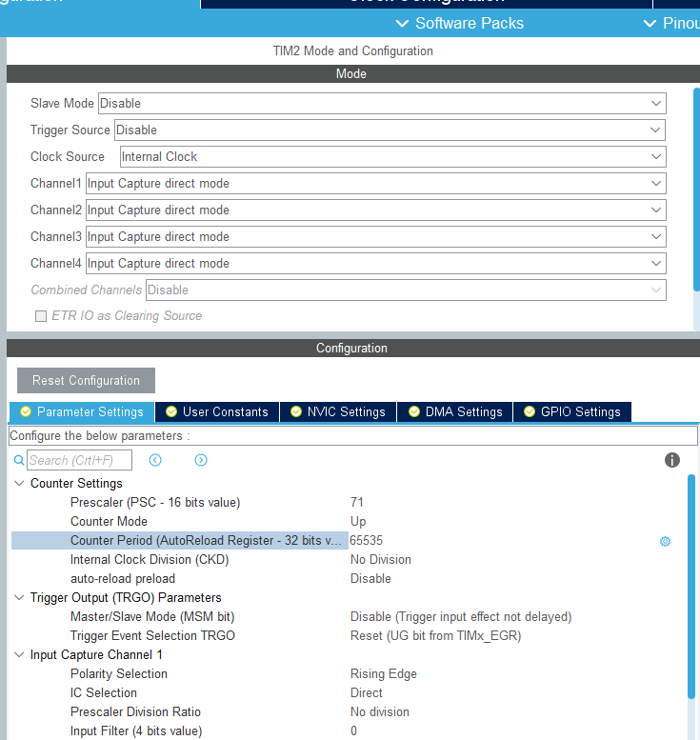The image size is (700, 740).
Task: Select Master/Slave Mode value Disable
Action: point(461,617)
